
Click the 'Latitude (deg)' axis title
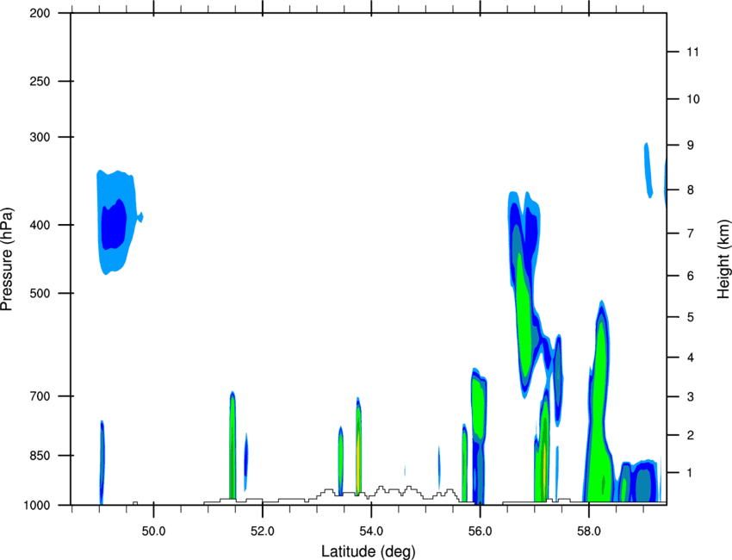tap(368, 551)
